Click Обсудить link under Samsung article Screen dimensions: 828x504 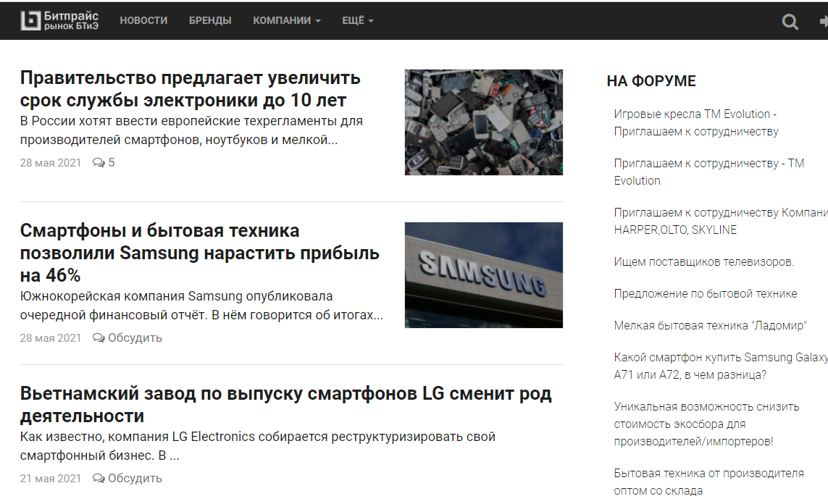click(x=135, y=337)
